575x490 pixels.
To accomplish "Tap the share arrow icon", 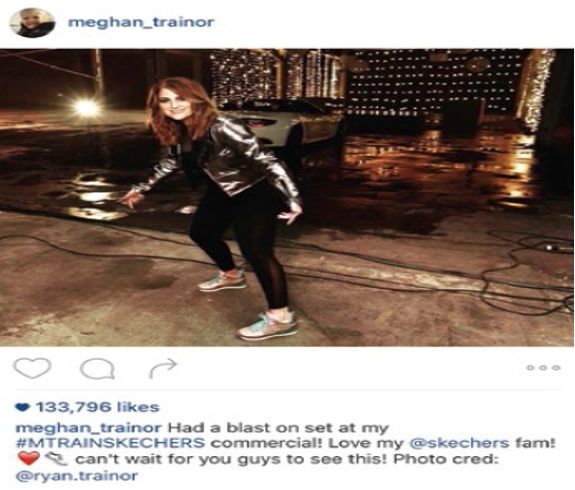I will click(163, 368).
